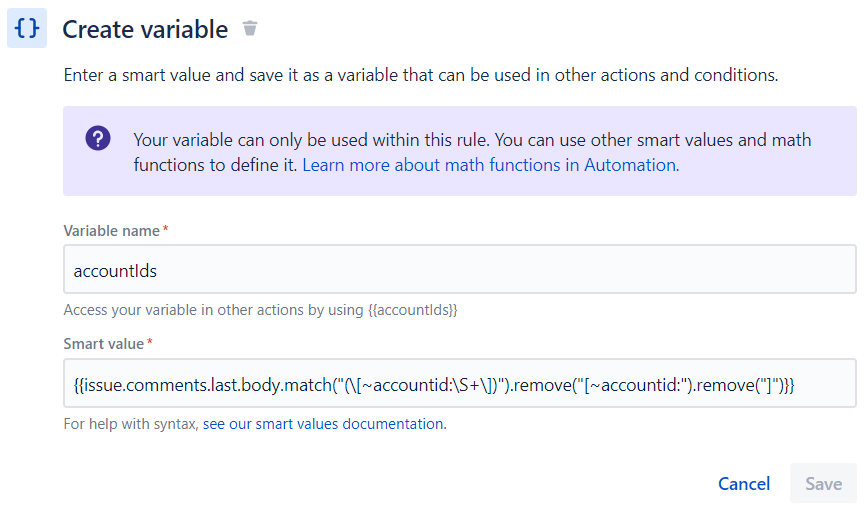Click the Create variable heading

click(x=145, y=29)
